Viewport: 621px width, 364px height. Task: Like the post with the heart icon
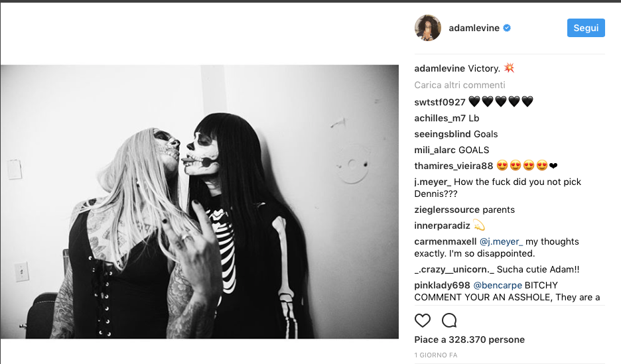click(422, 320)
